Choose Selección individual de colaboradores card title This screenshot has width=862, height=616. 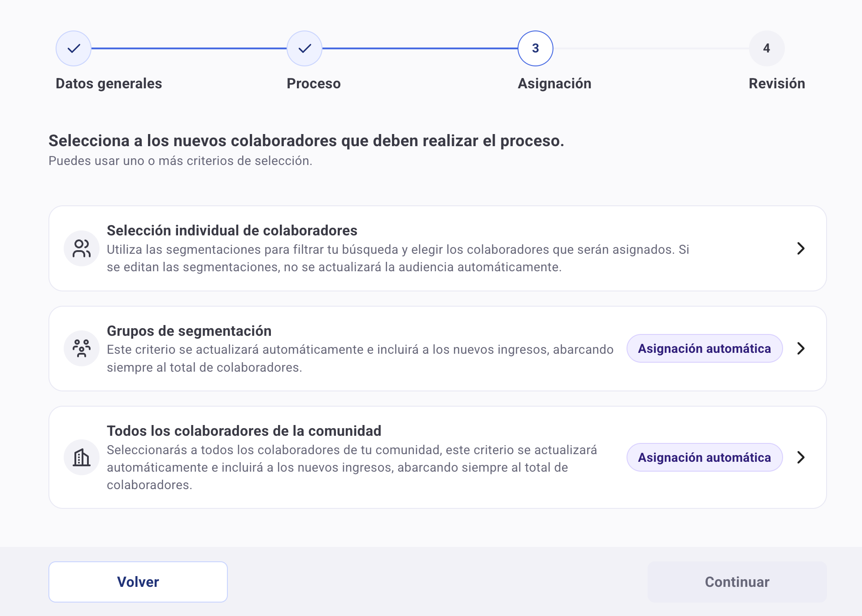(x=232, y=230)
